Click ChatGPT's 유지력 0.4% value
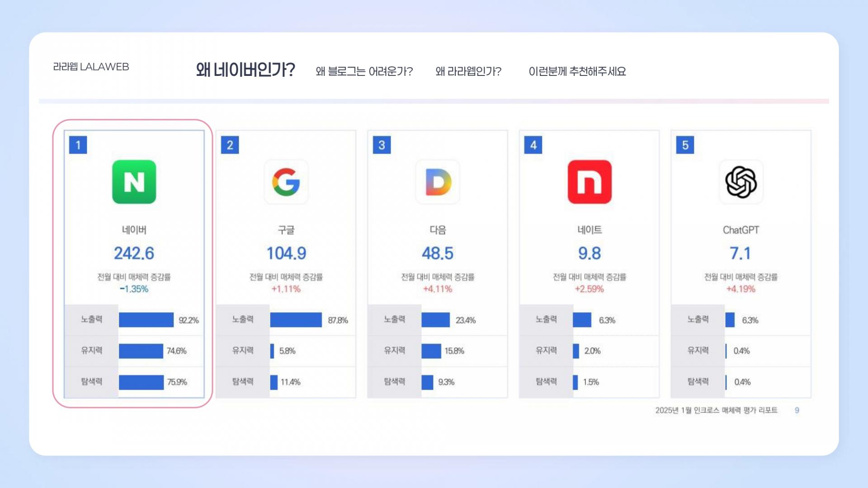Image resolution: width=868 pixels, height=488 pixels. point(741,351)
